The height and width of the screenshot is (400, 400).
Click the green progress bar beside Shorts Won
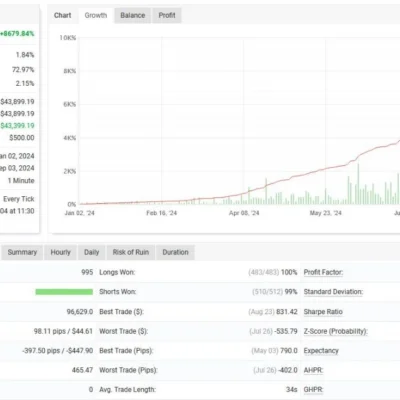pos(64,292)
